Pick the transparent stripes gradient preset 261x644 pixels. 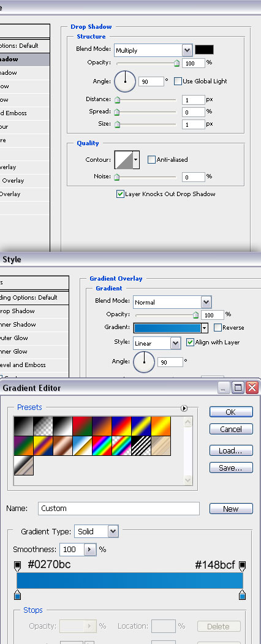[x=142, y=446]
